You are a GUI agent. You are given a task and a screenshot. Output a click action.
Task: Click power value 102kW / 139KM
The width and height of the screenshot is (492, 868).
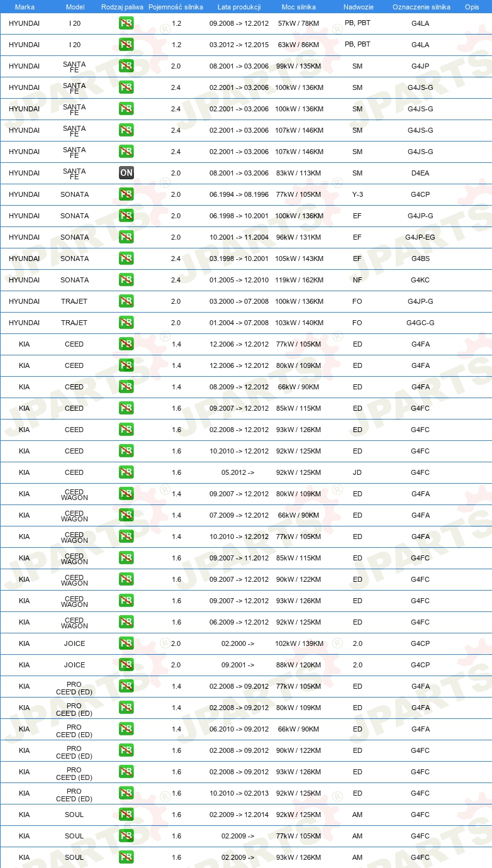pos(299,643)
